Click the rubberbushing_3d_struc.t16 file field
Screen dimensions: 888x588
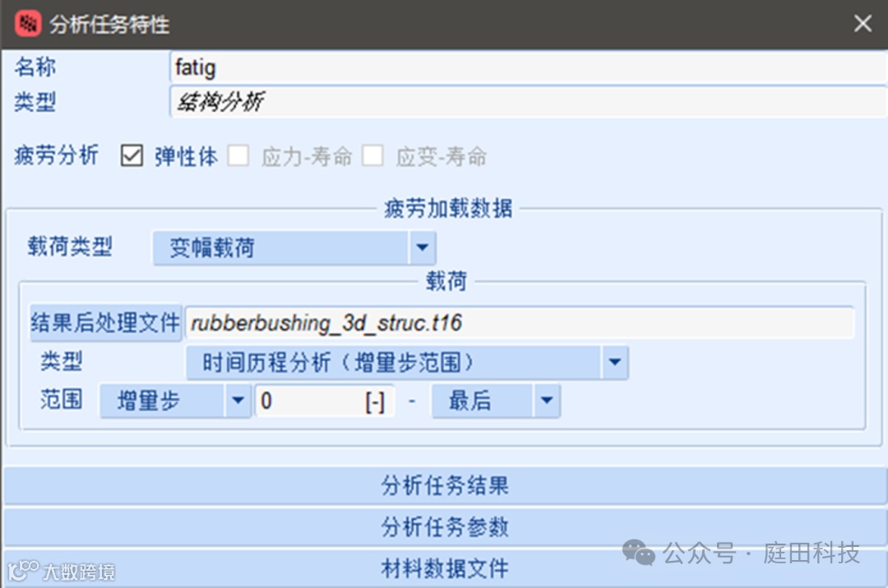tap(520, 323)
